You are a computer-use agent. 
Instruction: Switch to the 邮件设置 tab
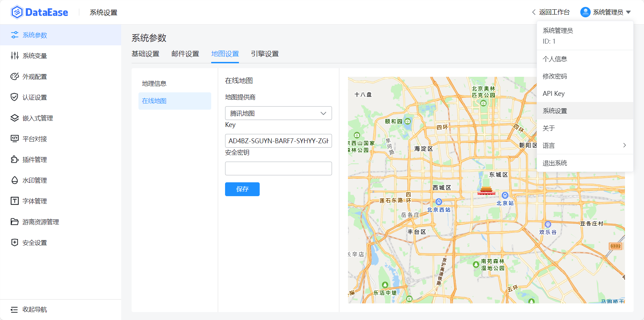(185, 54)
